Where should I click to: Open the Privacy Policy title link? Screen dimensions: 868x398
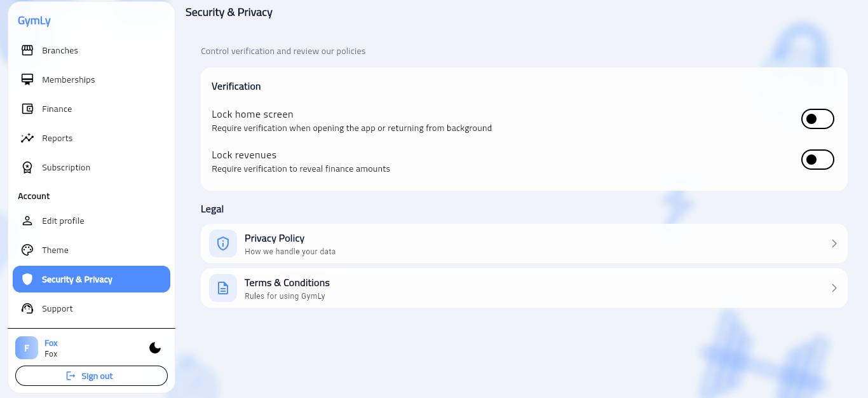point(275,238)
